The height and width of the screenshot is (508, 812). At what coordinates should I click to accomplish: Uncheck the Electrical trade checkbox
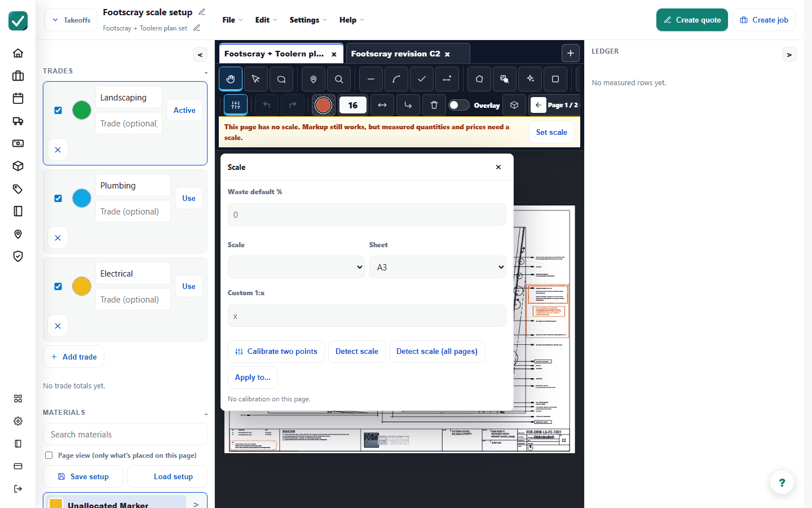tap(58, 286)
